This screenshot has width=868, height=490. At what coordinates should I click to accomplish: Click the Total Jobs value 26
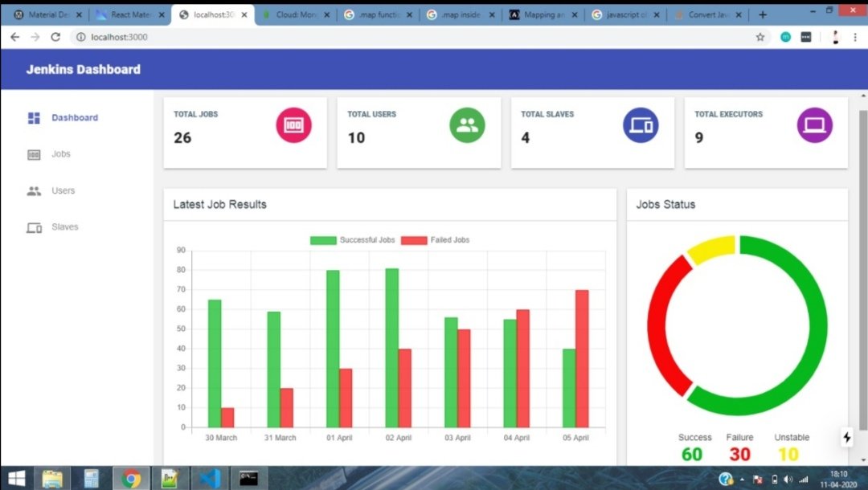[182, 137]
